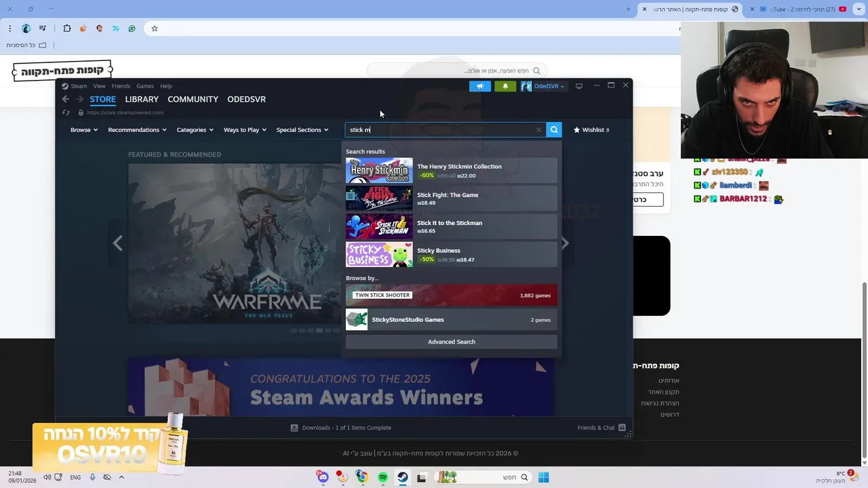This screenshot has width=868, height=488.
Task: Open Chrome three-dot menu
Action: 9,28
